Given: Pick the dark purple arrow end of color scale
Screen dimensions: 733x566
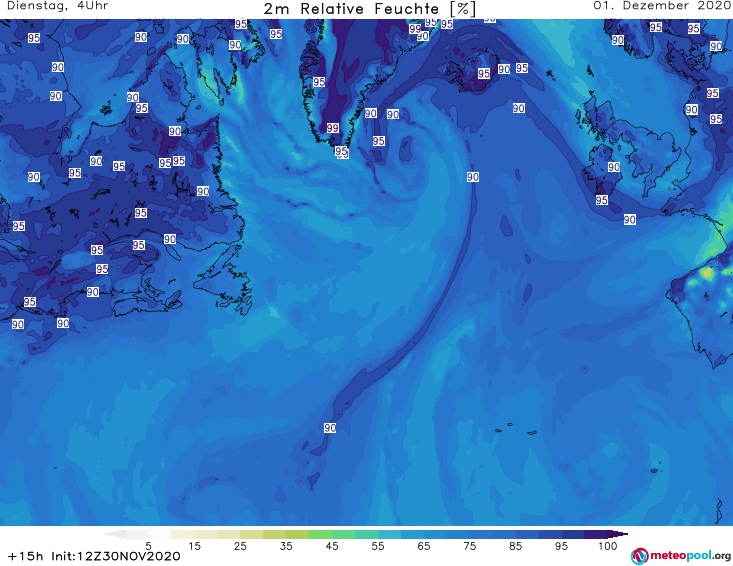Looking at the screenshot, I should point(618,534).
